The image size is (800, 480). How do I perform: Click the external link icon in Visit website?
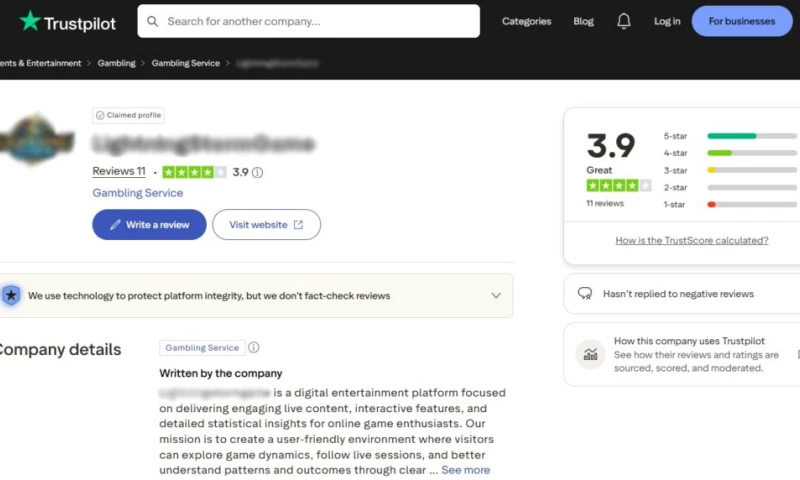298,225
